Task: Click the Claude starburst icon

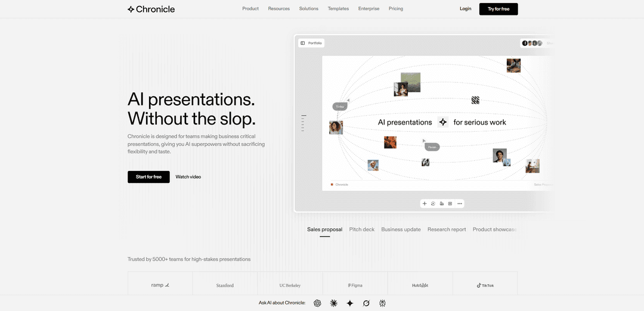Action: click(334, 303)
